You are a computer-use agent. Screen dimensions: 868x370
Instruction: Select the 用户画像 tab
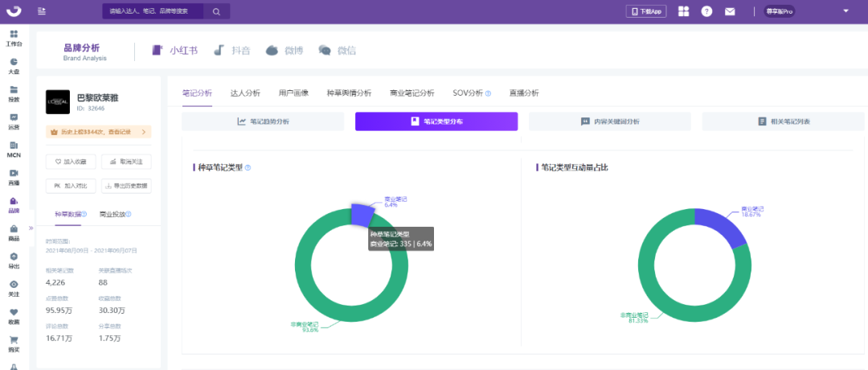293,93
